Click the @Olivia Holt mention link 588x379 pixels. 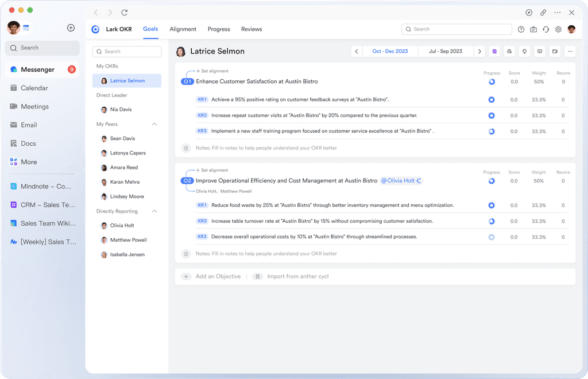[401, 181]
